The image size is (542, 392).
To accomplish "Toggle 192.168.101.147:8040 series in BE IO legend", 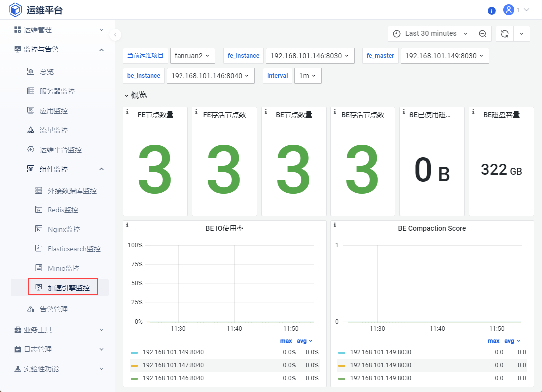I will tap(173, 365).
